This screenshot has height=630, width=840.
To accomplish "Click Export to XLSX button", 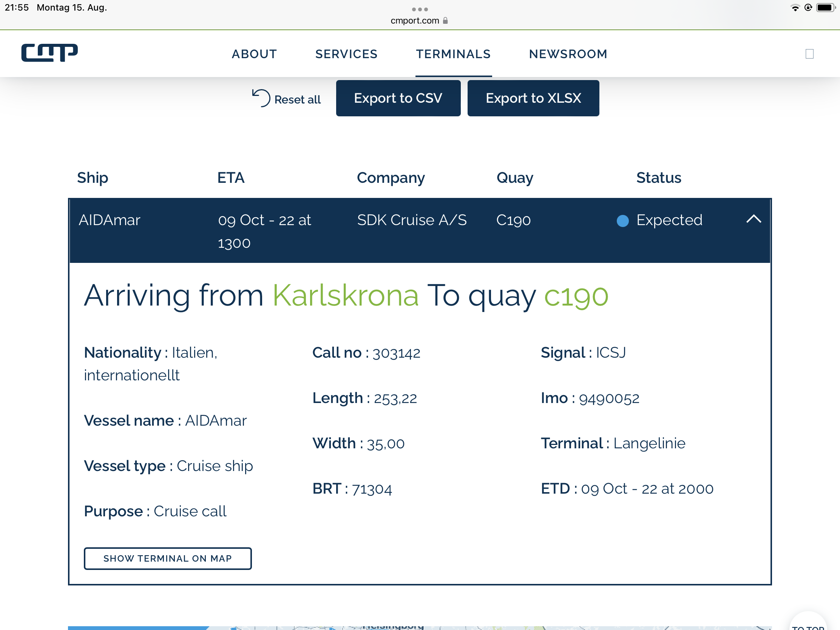I will (533, 98).
